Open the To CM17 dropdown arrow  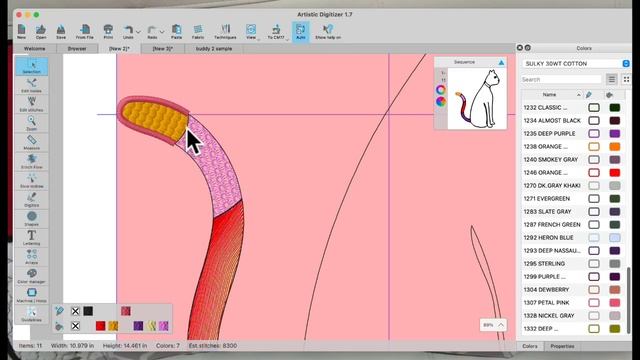click(287, 39)
